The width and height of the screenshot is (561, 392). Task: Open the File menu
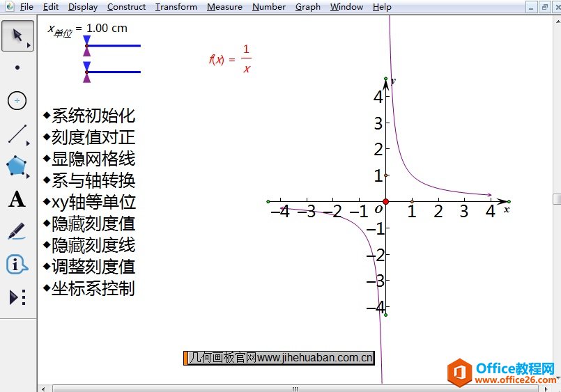point(26,7)
